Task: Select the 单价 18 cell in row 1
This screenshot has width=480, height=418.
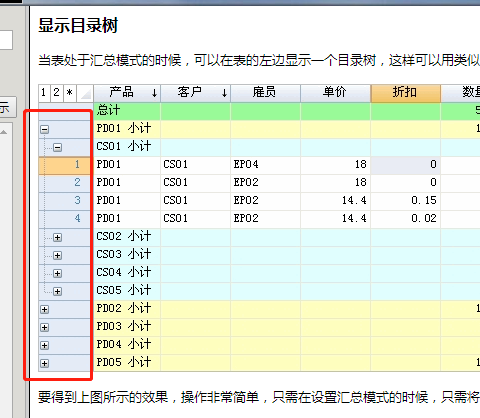Action: [336, 165]
